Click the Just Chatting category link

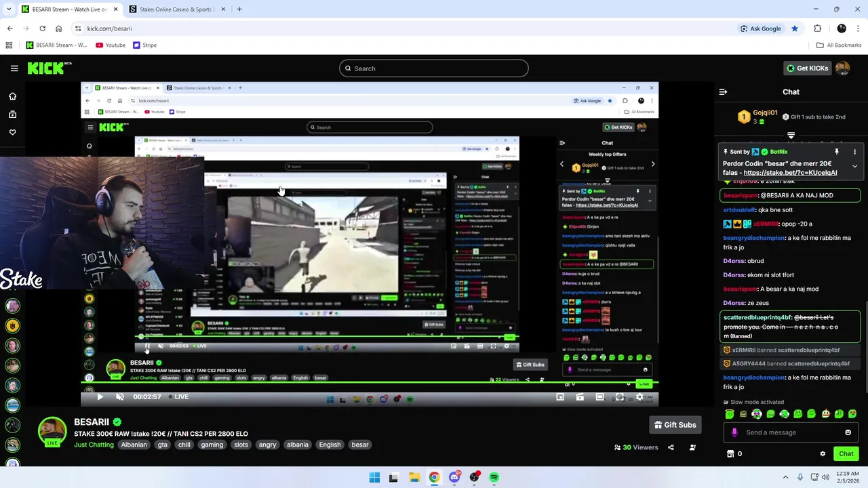coord(94,445)
